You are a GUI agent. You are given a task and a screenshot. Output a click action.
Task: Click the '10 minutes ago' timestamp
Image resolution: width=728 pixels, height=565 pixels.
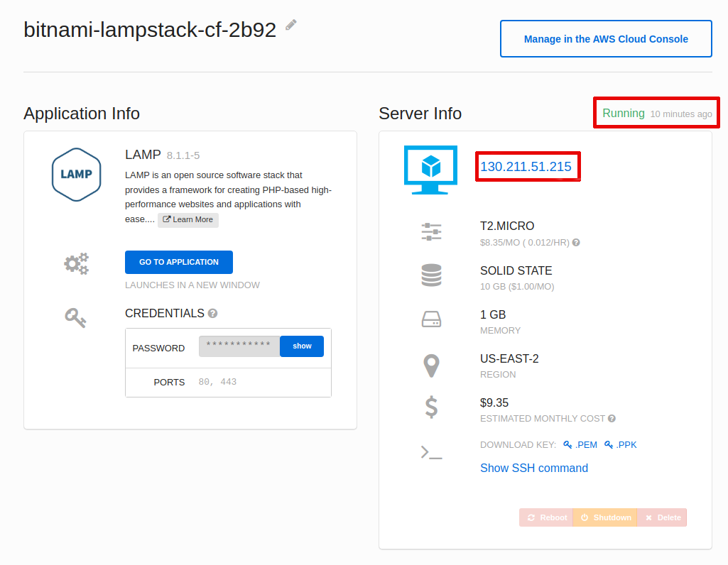[681, 114]
